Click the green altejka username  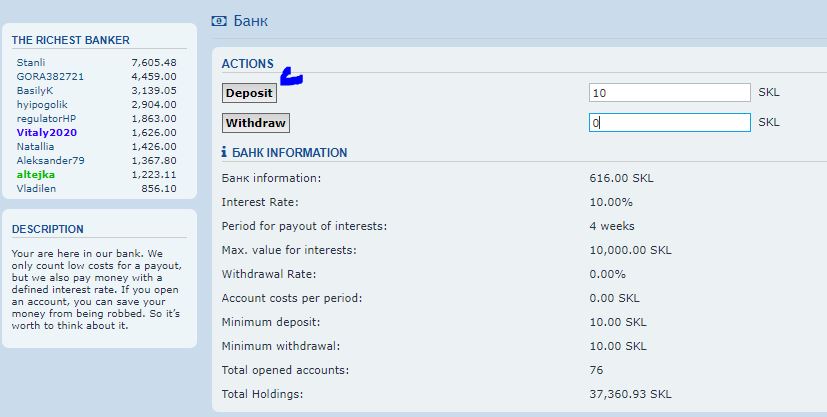tap(37, 174)
